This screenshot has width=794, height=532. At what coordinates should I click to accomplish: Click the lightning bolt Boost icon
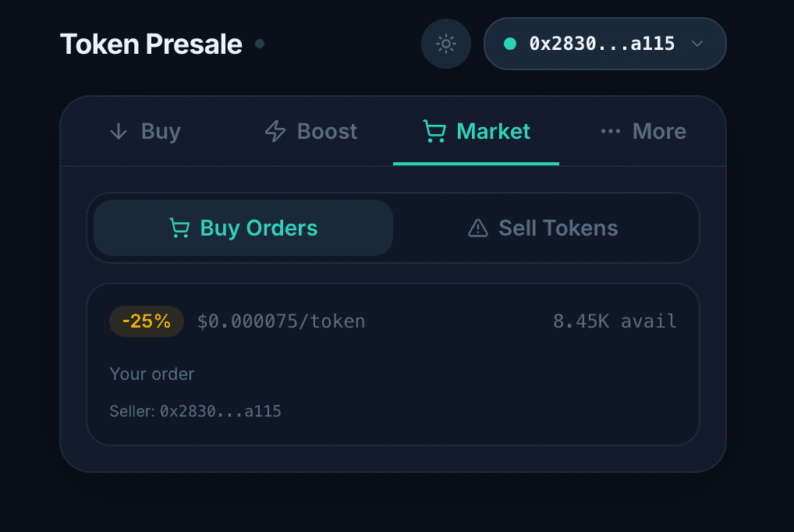275,131
